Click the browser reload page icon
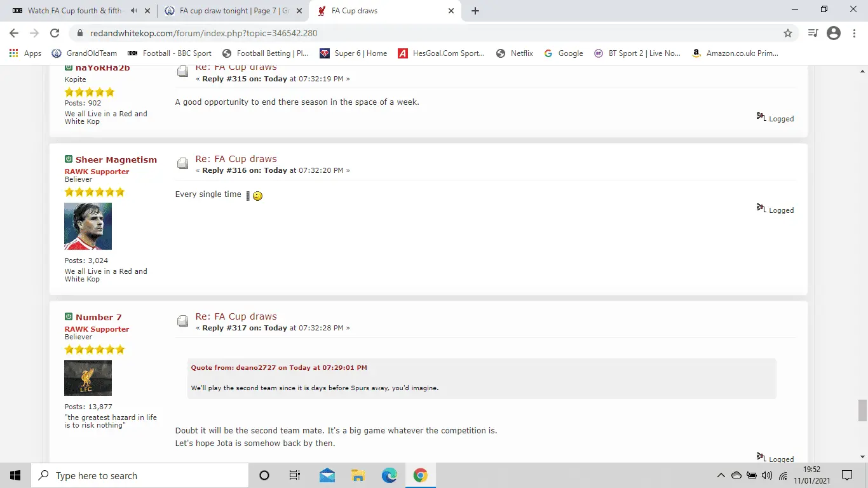868x488 pixels. tap(55, 33)
